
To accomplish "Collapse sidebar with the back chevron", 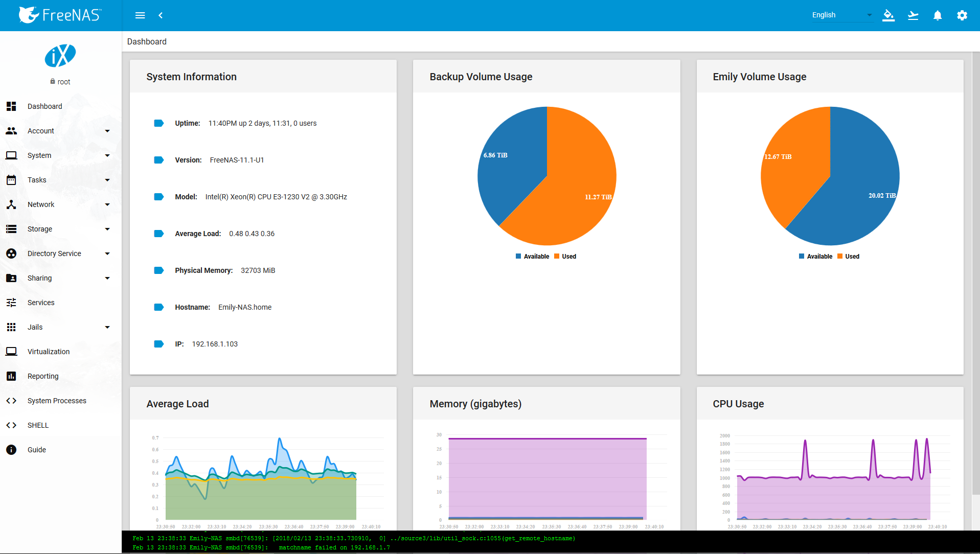I will pos(161,15).
